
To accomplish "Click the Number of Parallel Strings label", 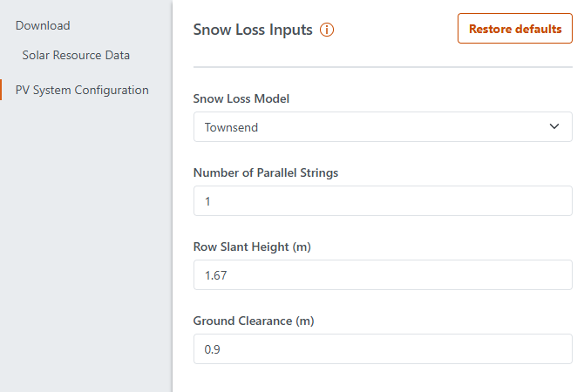I will [265, 172].
